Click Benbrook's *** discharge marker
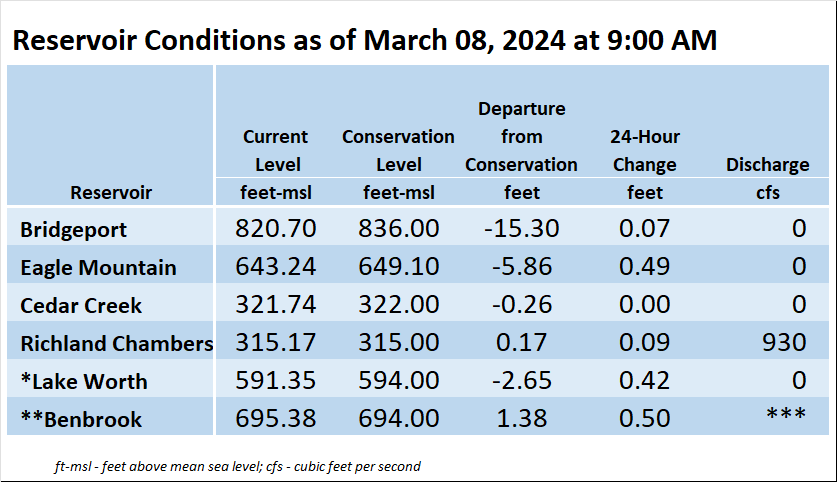This screenshot has height=482, width=837. coord(786,414)
